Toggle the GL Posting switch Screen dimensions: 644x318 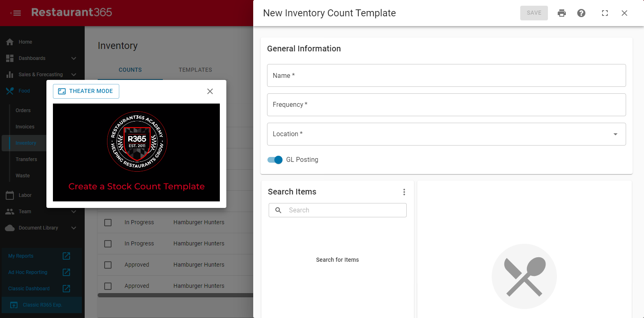point(275,160)
